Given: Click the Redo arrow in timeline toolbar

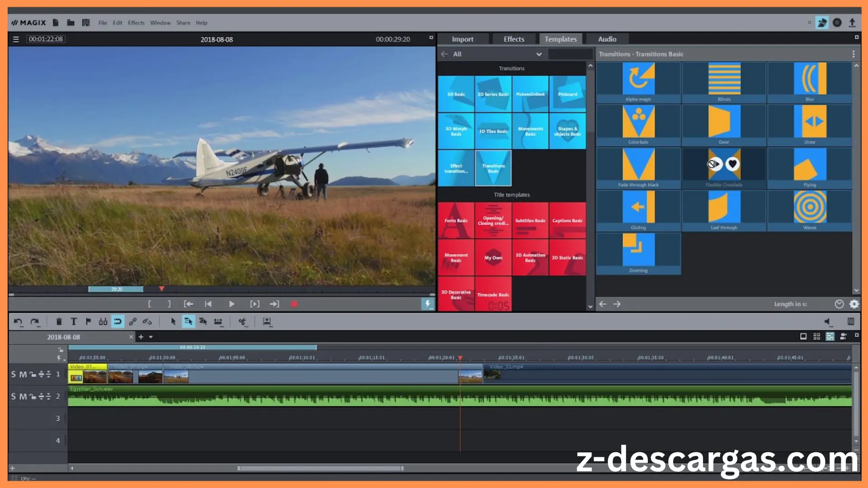Looking at the screenshot, I should pos(35,322).
